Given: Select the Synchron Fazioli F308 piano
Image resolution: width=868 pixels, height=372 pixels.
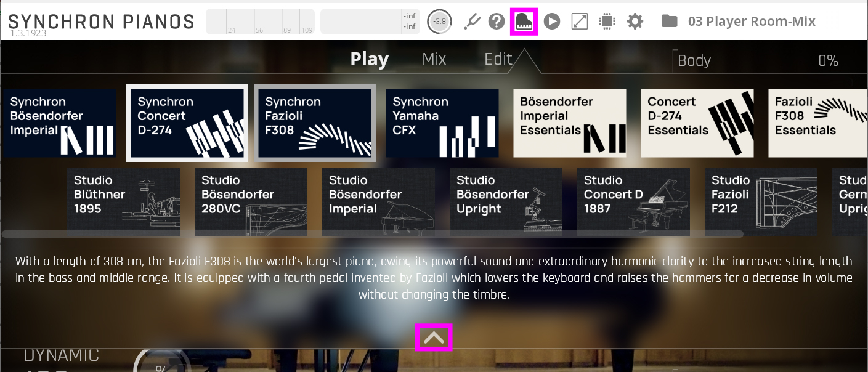Looking at the screenshot, I should tap(315, 123).
